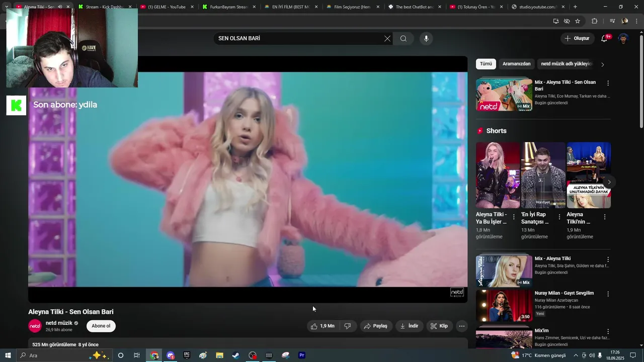Select the Aramanızdan filter chip

pyautogui.click(x=517, y=64)
